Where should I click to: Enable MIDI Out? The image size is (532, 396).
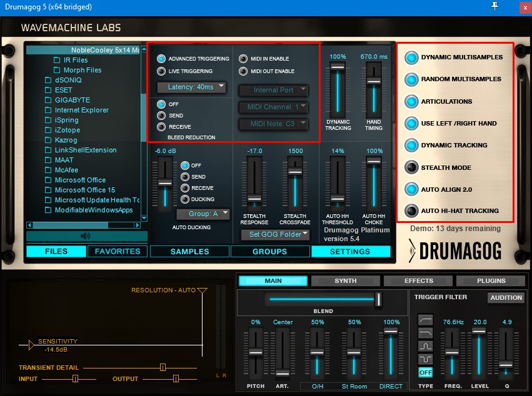243,71
